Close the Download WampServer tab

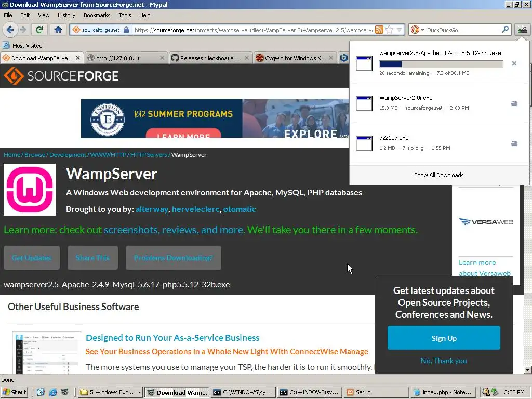point(78,58)
